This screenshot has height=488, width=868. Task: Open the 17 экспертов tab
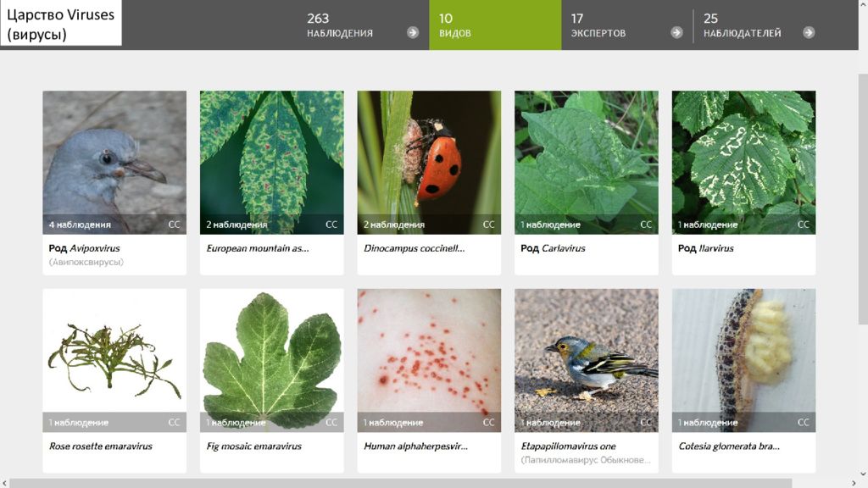pyautogui.click(x=626, y=25)
